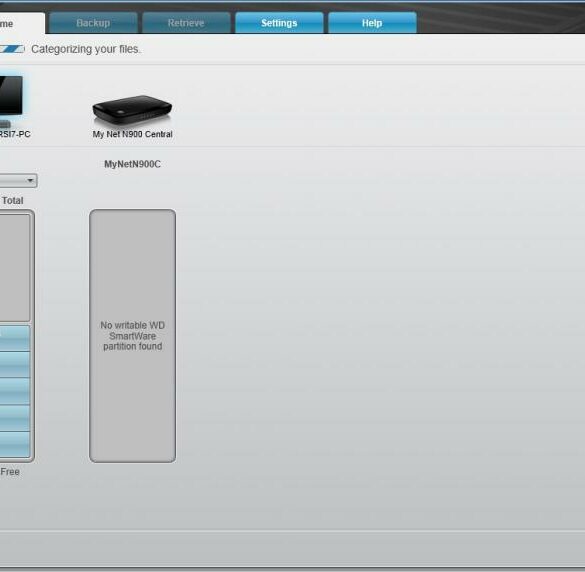Click 'No writable WD SmartWare partition found' panel
This screenshot has height=572, width=585.
point(132,335)
